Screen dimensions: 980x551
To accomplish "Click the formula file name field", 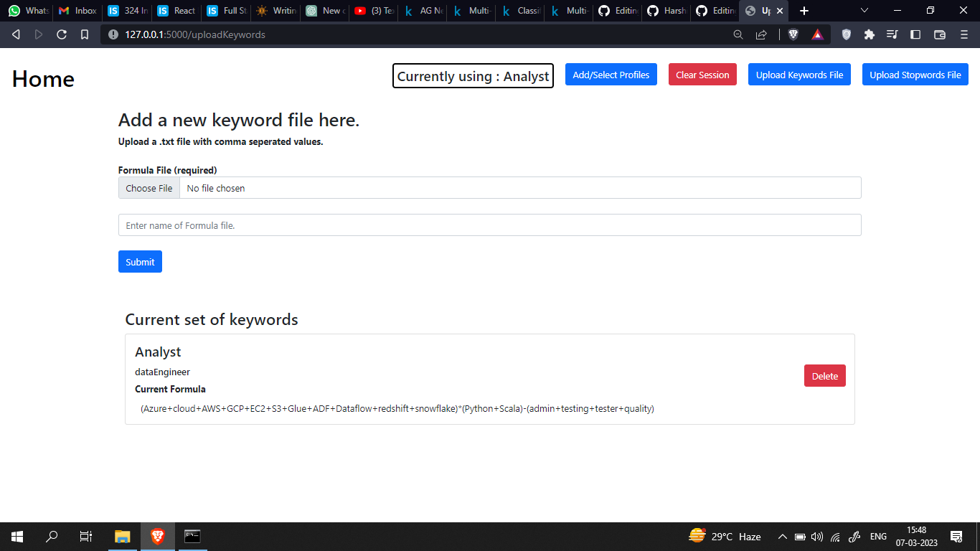I will pos(489,225).
